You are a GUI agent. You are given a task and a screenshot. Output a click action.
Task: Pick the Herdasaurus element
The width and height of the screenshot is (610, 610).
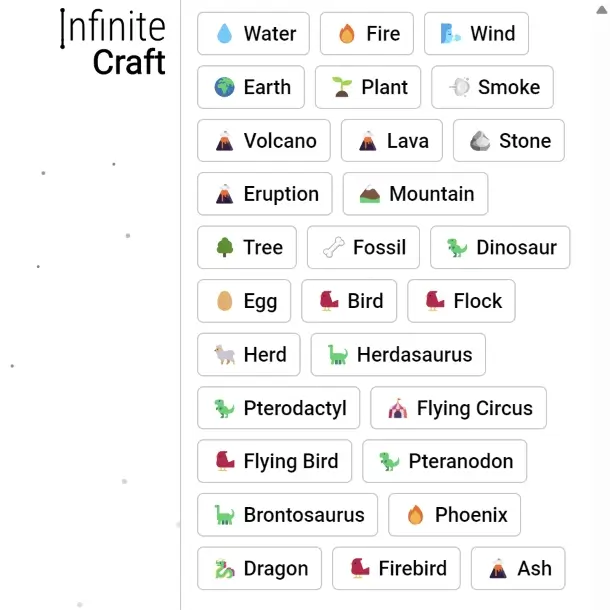pos(398,354)
